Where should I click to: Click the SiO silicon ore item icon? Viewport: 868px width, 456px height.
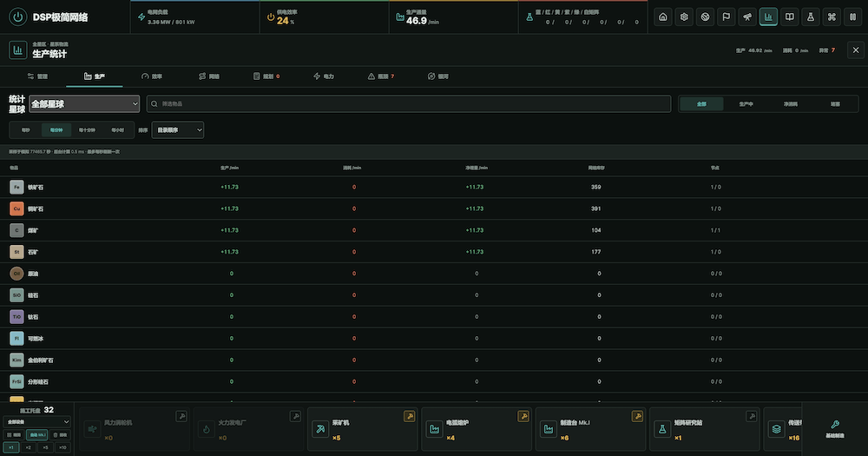(x=16, y=295)
